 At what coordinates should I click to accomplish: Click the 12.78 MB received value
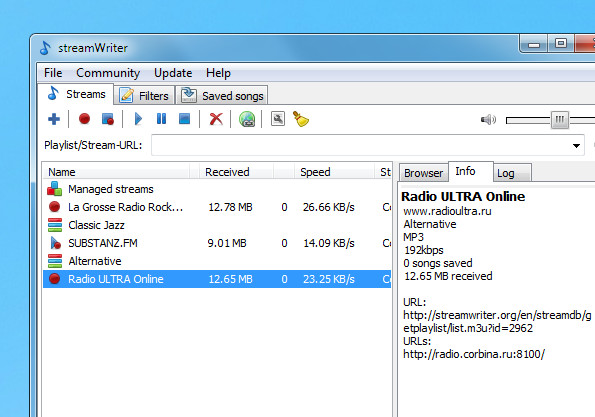coord(230,207)
